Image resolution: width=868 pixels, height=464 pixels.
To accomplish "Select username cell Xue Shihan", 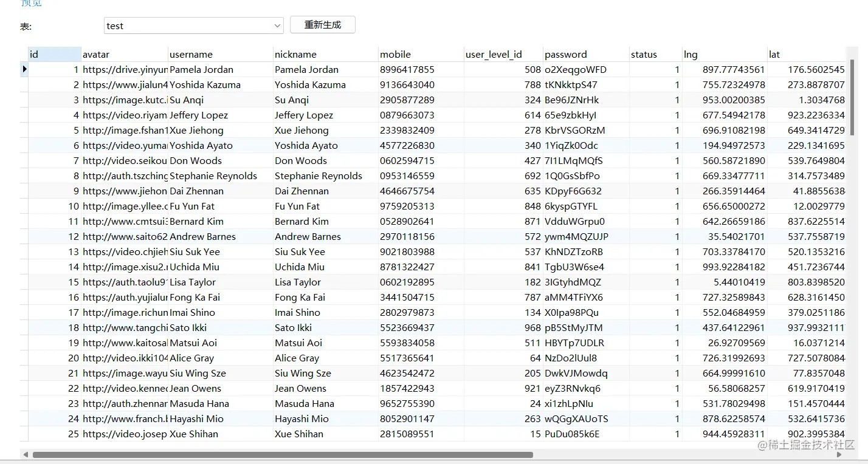I will (x=221, y=434).
